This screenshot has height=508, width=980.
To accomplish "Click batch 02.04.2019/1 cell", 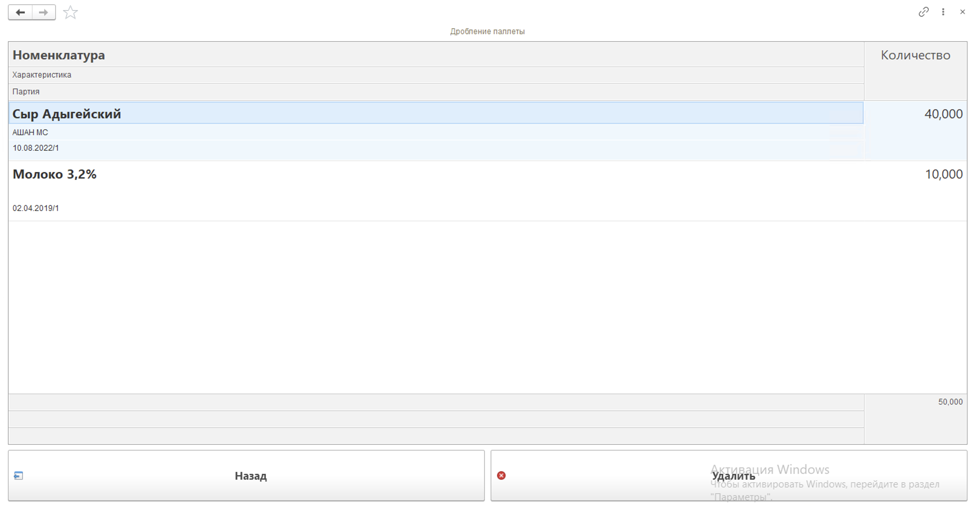I will (x=36, y=208).
